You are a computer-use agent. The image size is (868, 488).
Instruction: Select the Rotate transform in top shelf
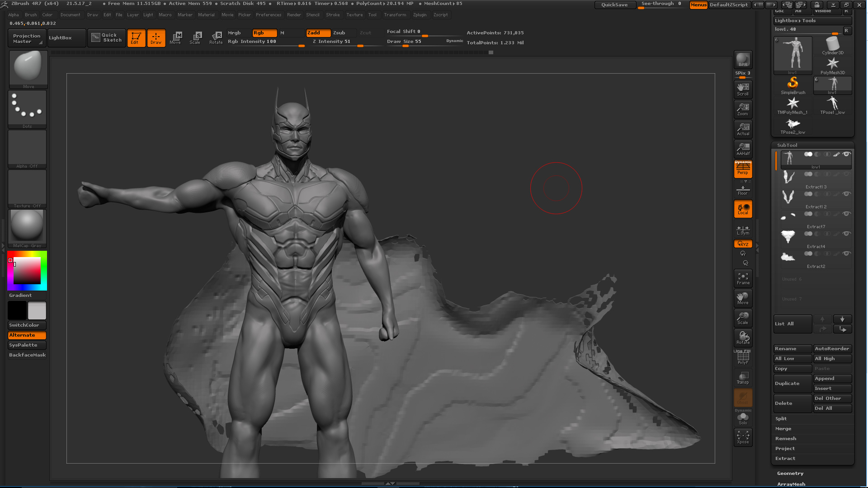[216, 38]
